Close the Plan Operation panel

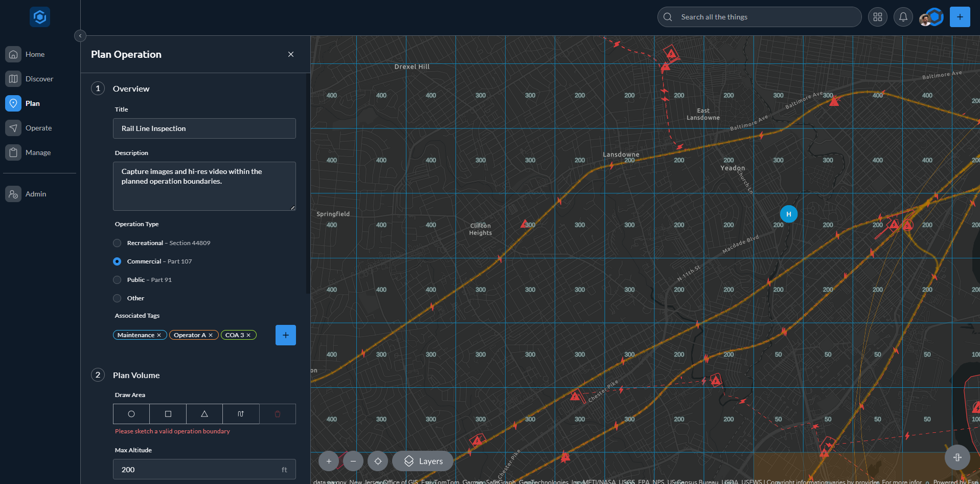click(291, 54)
